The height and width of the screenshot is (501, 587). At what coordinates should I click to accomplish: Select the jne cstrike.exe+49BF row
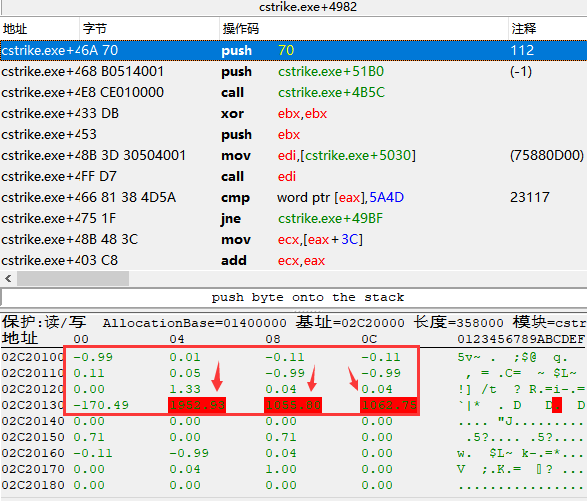[x=294, y=218]
